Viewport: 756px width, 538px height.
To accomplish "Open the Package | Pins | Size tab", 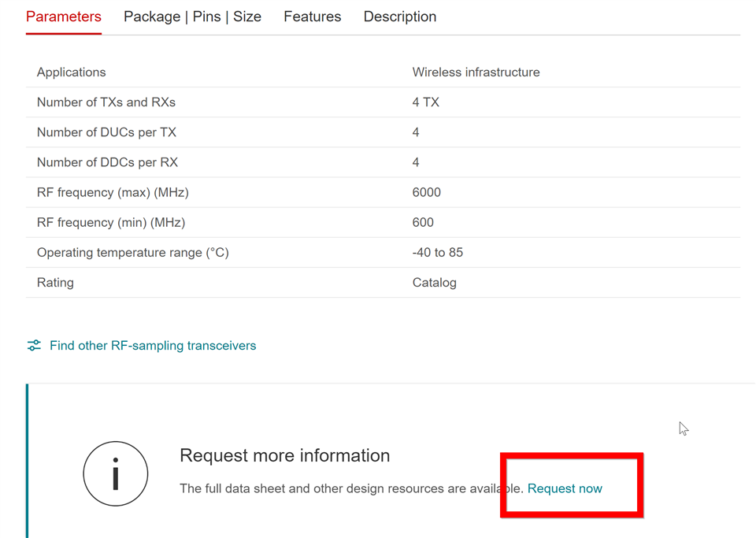I will pos(192,17).
